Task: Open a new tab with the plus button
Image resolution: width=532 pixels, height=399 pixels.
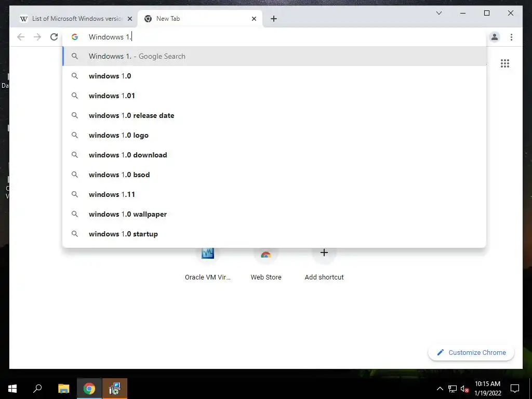Action: coord(274,19)
